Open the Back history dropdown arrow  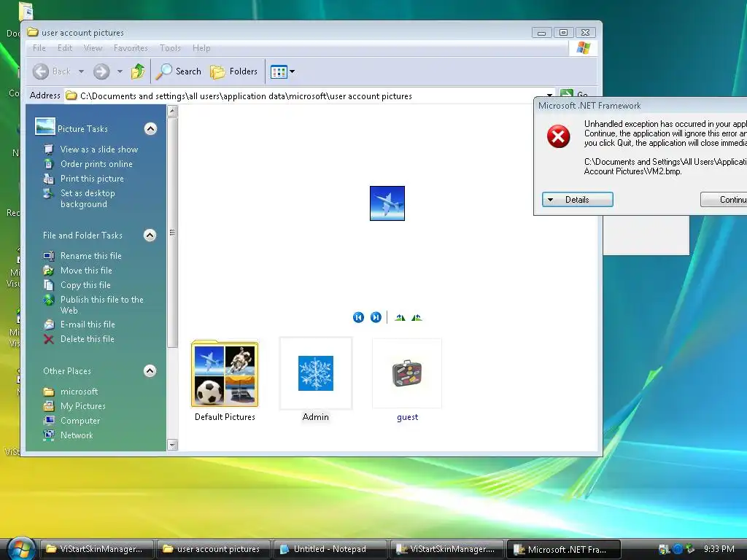click(82, 71)
